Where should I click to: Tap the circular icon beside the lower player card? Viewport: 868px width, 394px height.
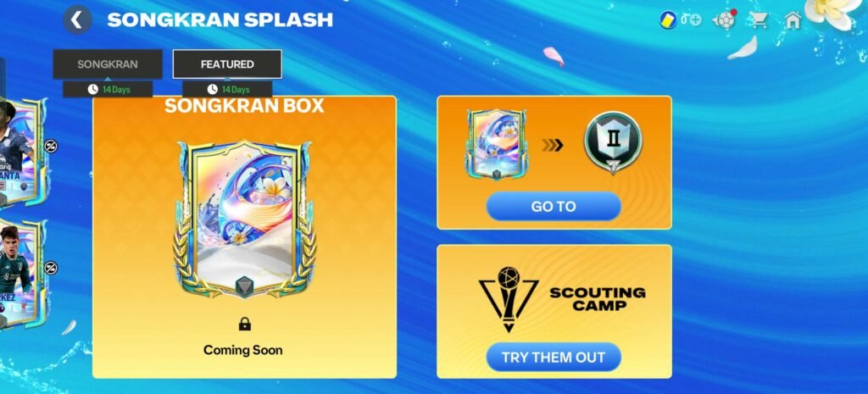(x=51, y=268)
